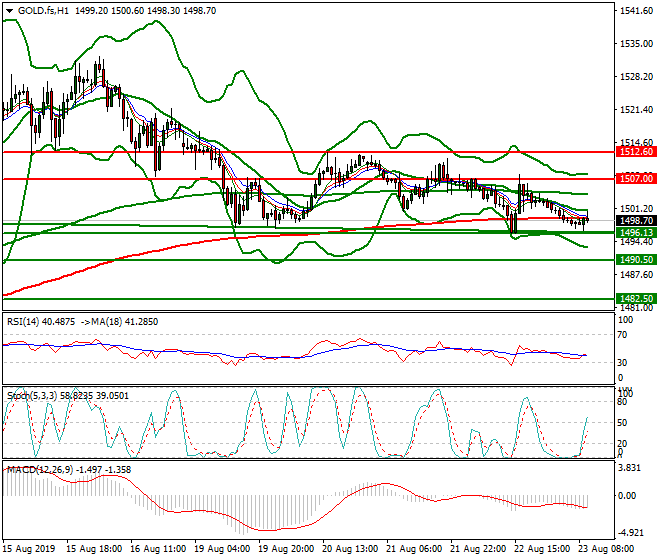Click the 1514.60 price scale value
This screenshot has height=560, width=660.
(637, 142)
